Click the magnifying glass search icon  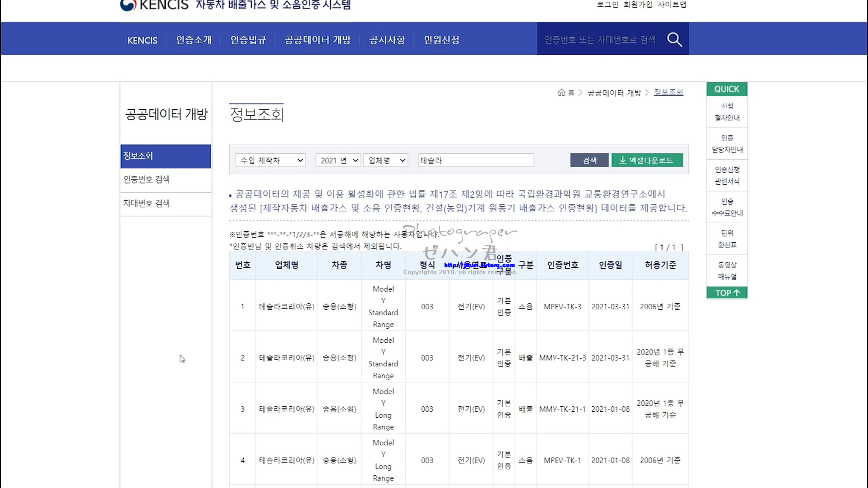pyautogui.click(x=674, y=39)
